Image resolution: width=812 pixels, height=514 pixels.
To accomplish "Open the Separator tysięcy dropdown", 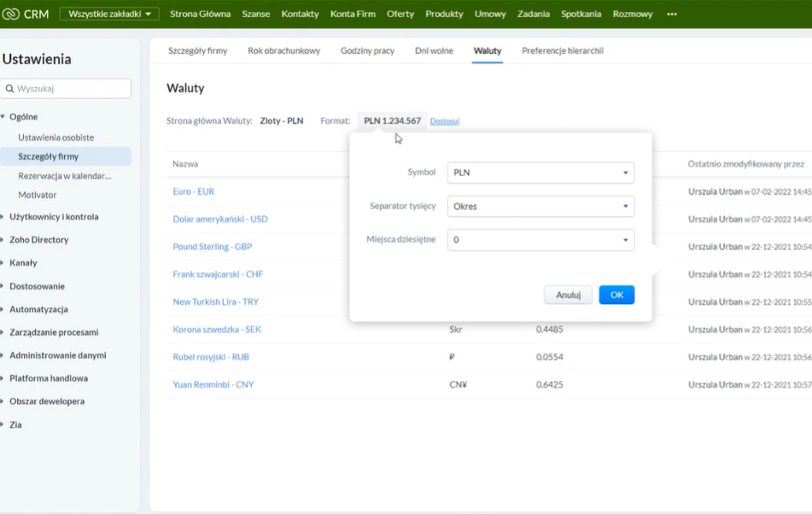I will point(540,206).
